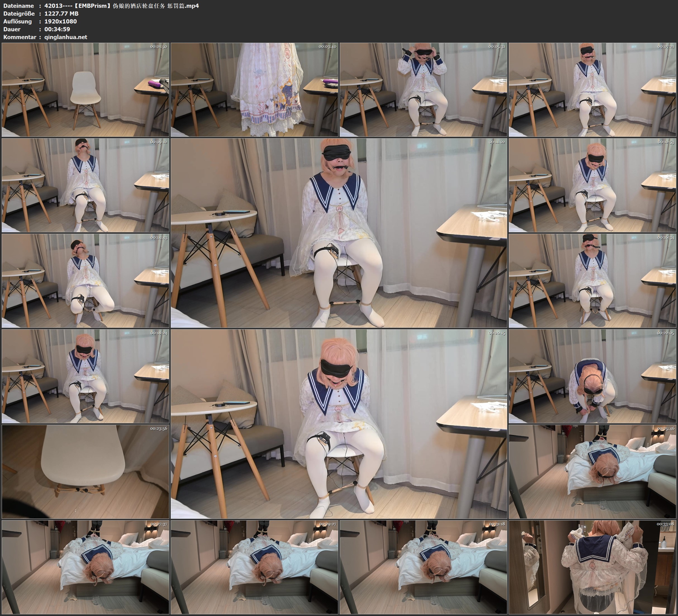Click the qinglanhua.net comment text

[x=66, y=37]
